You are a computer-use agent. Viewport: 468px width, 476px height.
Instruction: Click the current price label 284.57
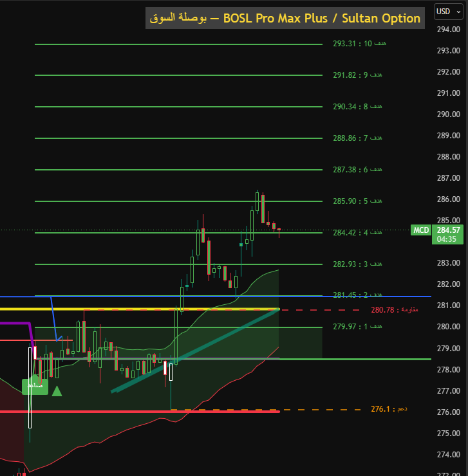coord(448,230)
